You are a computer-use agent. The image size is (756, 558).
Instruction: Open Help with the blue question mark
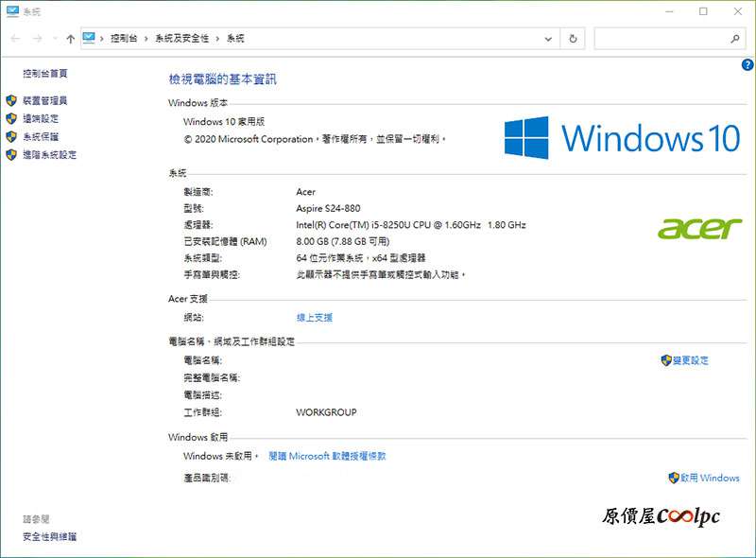click(747, 64)
